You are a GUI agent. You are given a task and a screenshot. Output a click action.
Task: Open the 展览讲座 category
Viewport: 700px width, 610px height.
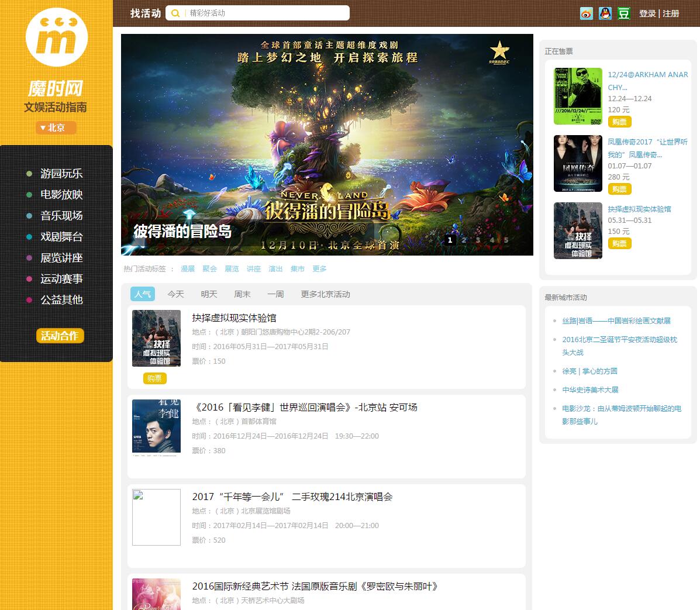tap(61, 257)
